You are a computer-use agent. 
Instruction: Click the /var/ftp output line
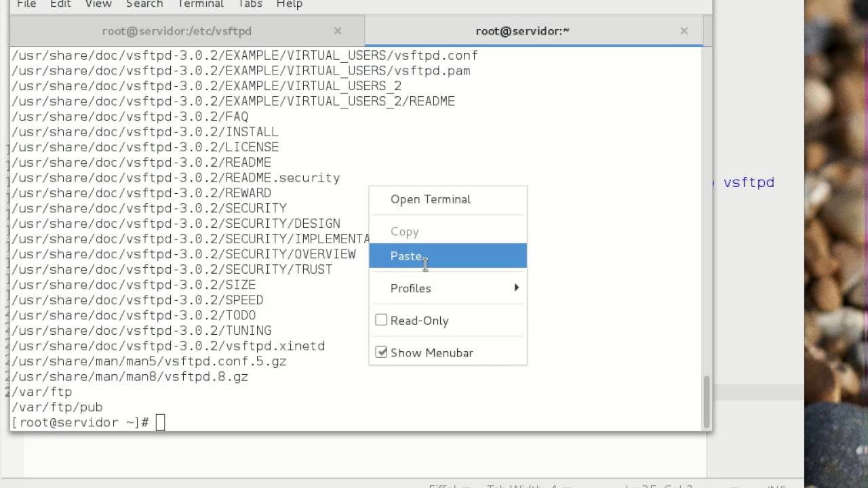tap(41, 392)
